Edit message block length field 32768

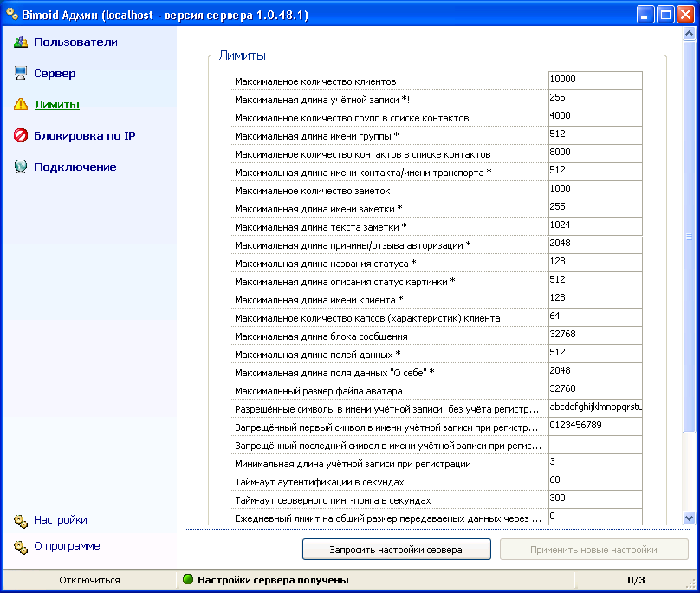(595, 336)
